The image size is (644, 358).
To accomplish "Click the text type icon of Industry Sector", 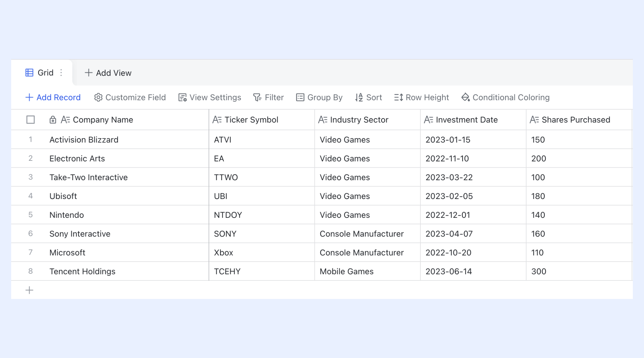I will tap(323, 120).
